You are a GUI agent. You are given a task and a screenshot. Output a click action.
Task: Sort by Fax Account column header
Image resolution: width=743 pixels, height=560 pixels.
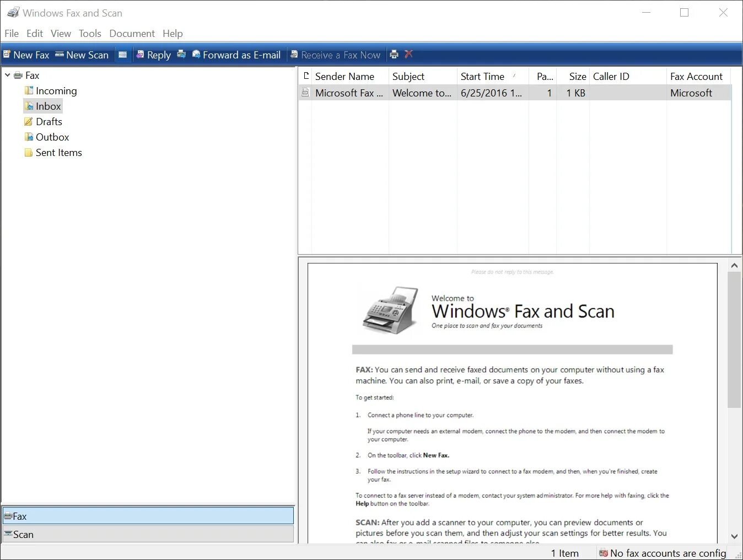tap(698, 76)
